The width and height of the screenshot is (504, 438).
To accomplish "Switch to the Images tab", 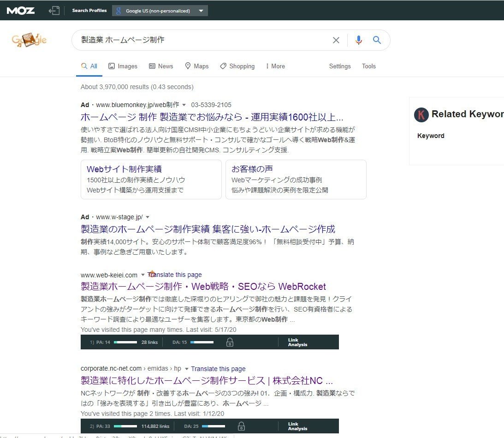I will pos(123,66).
